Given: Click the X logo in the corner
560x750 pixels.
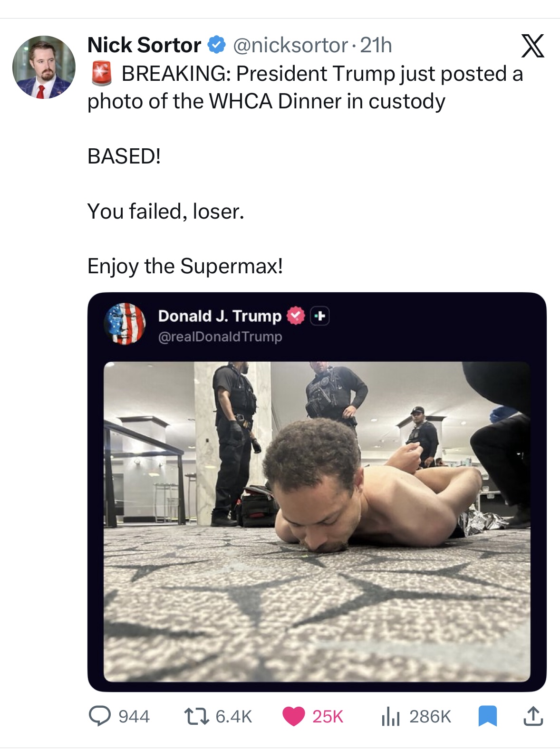Looking at the screenshot, I should [x=532, y=46].
